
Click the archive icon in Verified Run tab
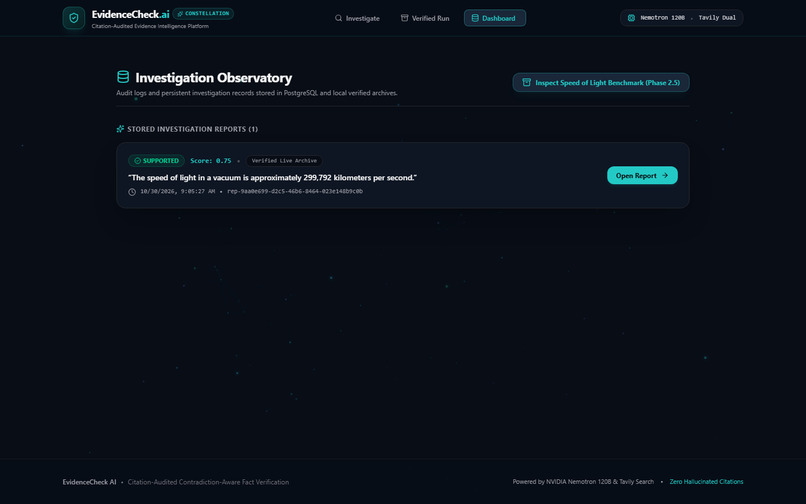coord(405,18)
